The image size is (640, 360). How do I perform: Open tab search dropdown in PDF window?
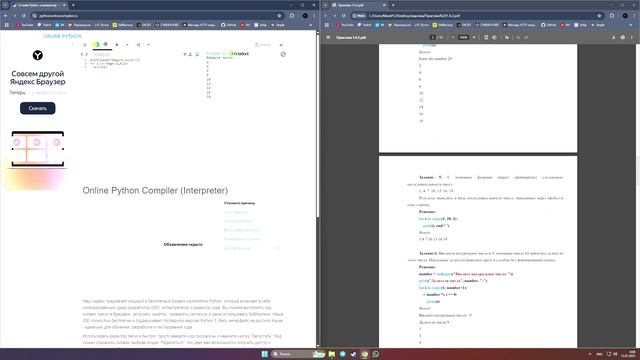click(x=325, y=5)
